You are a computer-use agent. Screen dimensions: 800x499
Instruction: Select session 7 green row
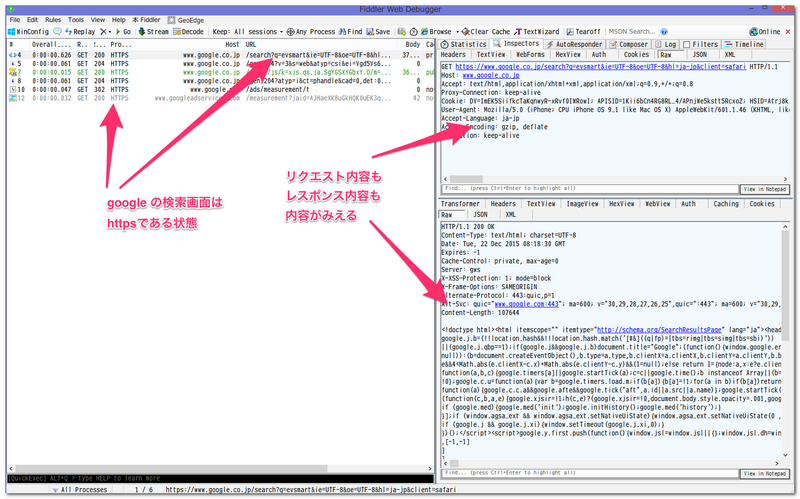[x=220, y=72]
